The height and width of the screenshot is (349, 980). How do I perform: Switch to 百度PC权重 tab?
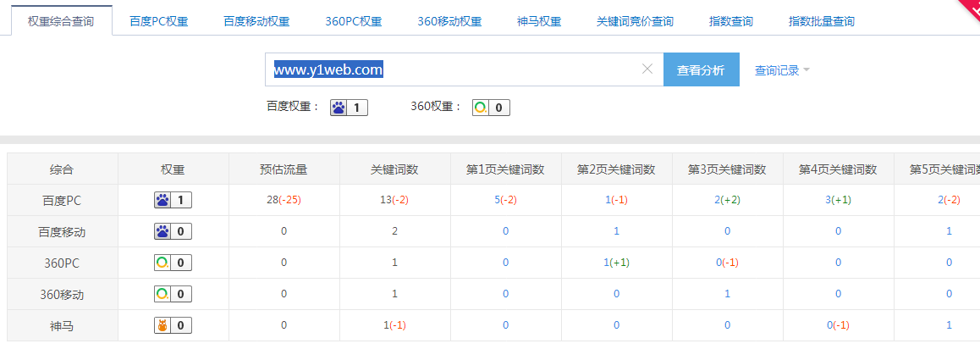(160, 21)
